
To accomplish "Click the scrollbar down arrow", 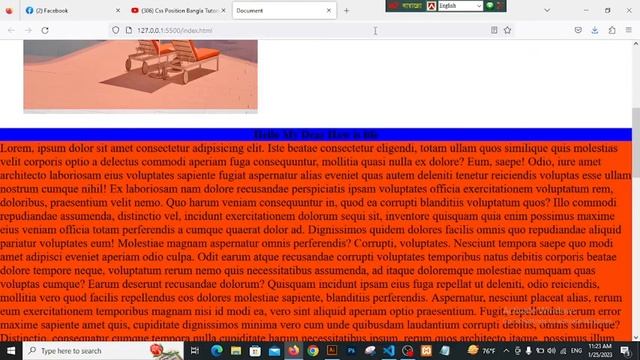I will [636, 337].
